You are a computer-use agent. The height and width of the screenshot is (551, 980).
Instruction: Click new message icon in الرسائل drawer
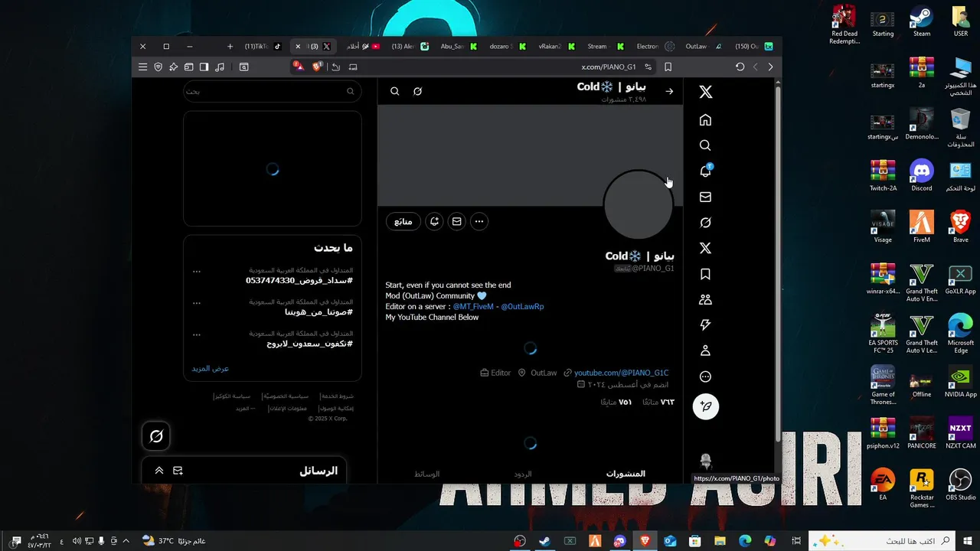click(178, 471)
